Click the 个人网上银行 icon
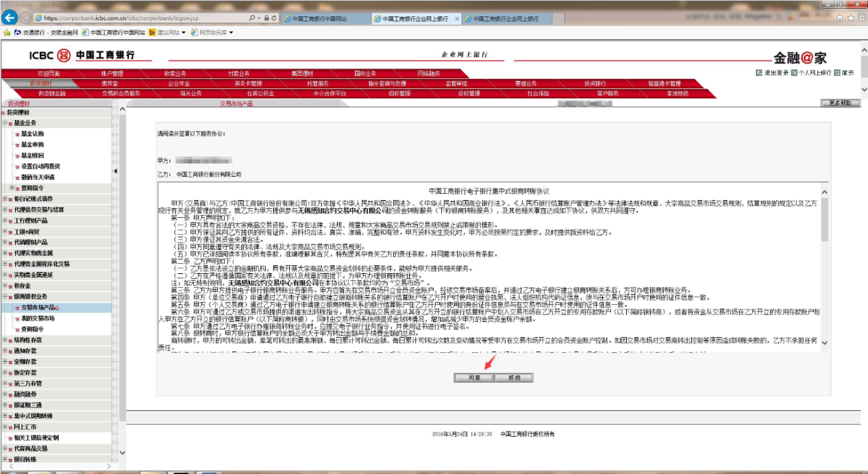868x474 pixels. [x=793, y=72]
